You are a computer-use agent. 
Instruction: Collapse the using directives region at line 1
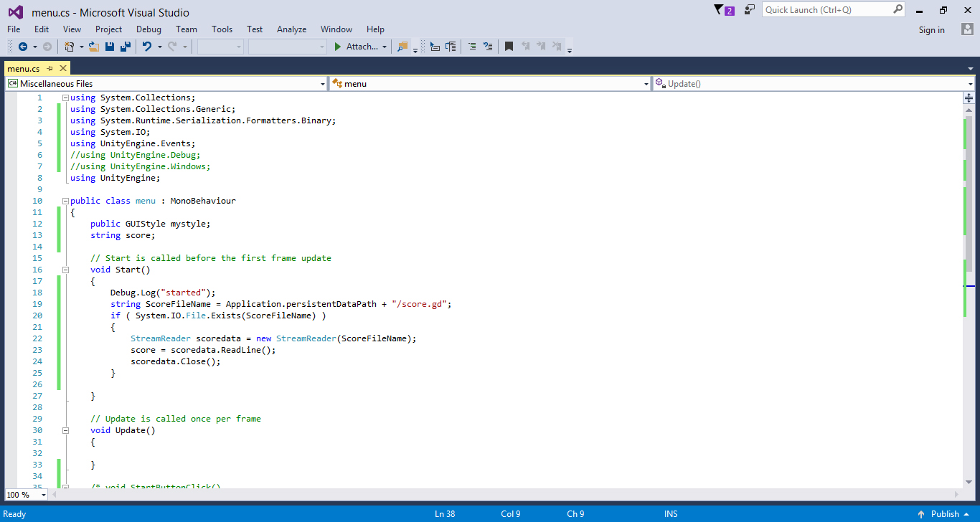[65, 98]
